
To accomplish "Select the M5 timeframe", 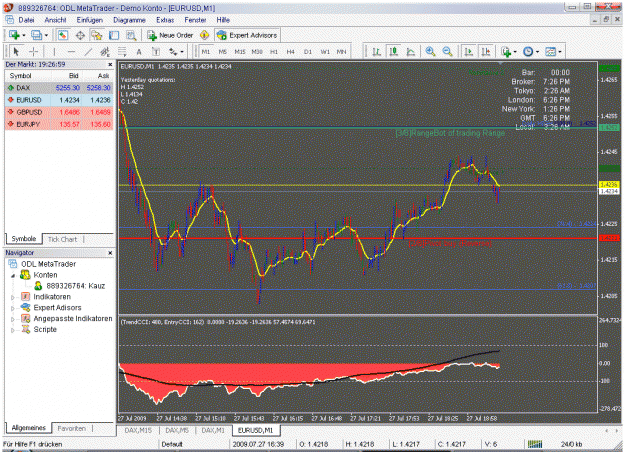I will coord(222,51).
